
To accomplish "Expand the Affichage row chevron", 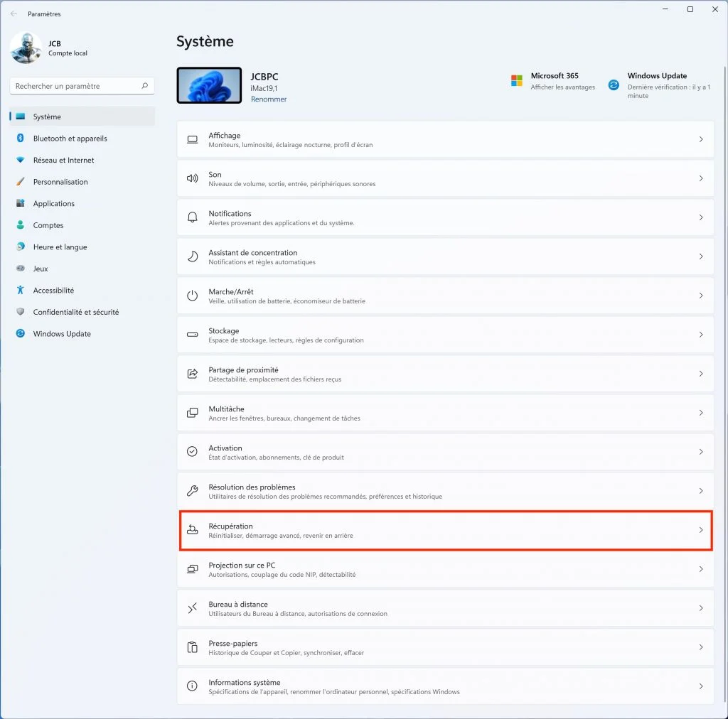I will click(701, 140).
